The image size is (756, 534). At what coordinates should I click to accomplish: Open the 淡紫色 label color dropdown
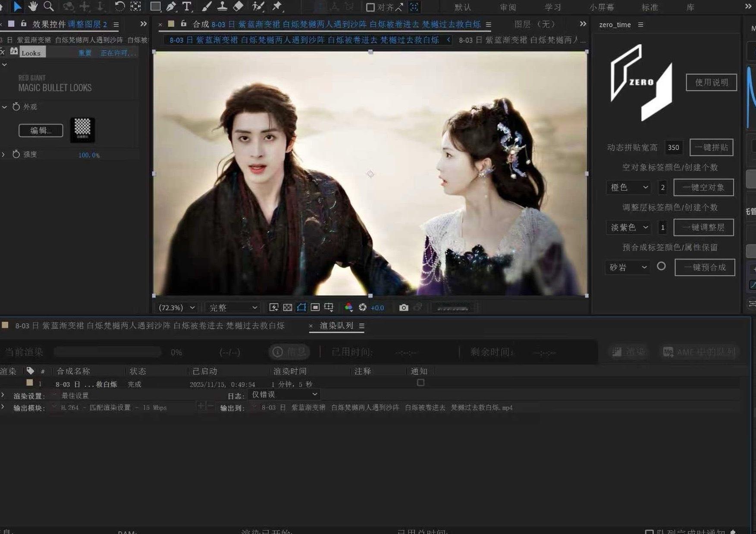628,227
